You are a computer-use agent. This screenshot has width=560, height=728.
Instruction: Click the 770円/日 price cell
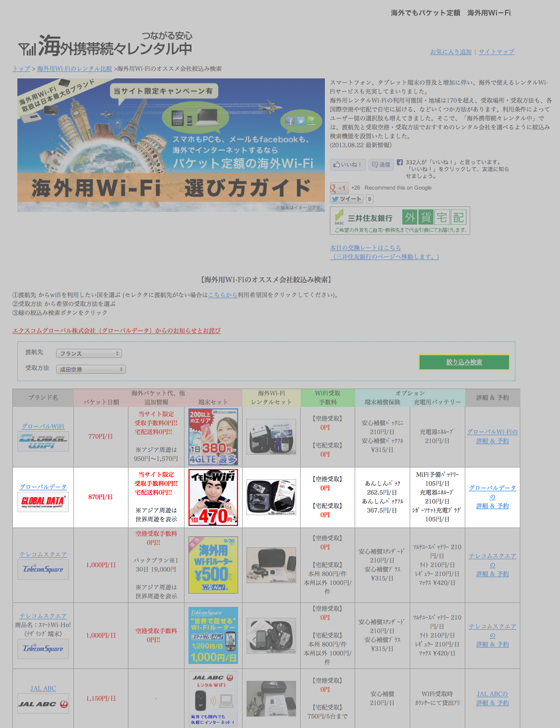click(x=101, y=437)
